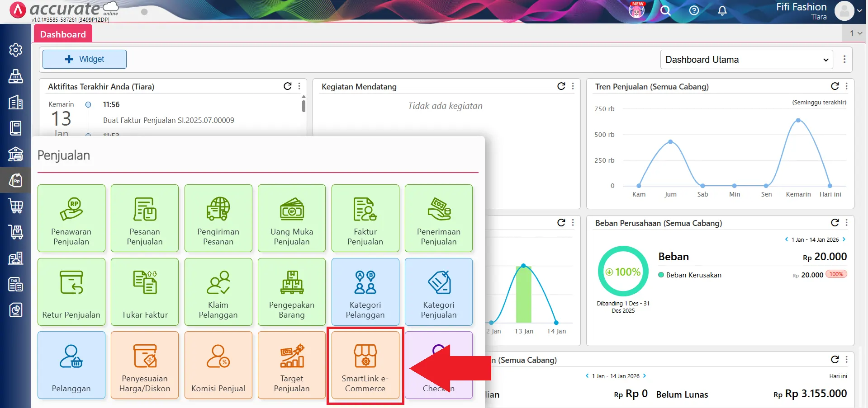Open options menu of Beban Perusahaan widget

click(846, 223)
